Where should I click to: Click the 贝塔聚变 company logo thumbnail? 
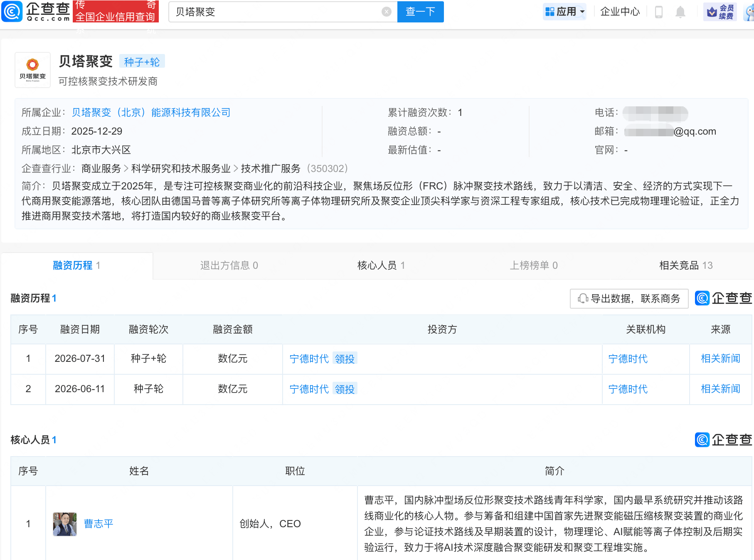tap(32, 70)
